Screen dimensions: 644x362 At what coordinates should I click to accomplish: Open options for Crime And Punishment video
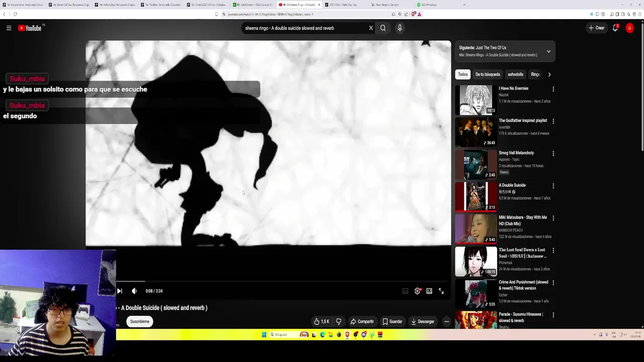tap(553, 283)
